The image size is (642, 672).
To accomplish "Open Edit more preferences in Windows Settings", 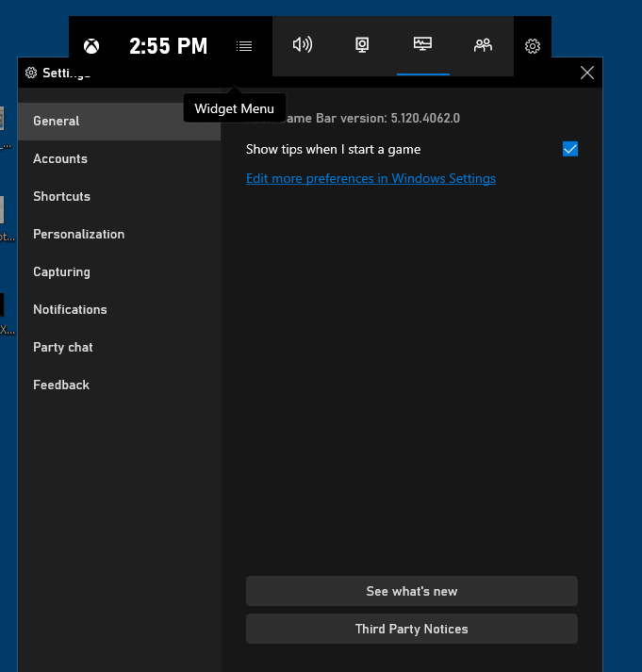I will [x=370, y=178].
